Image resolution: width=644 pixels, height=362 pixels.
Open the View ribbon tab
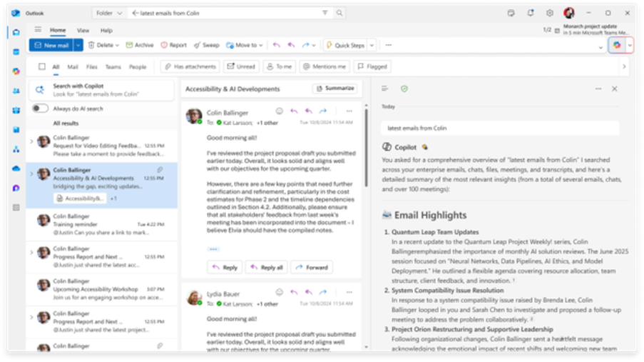coord(83,31)
